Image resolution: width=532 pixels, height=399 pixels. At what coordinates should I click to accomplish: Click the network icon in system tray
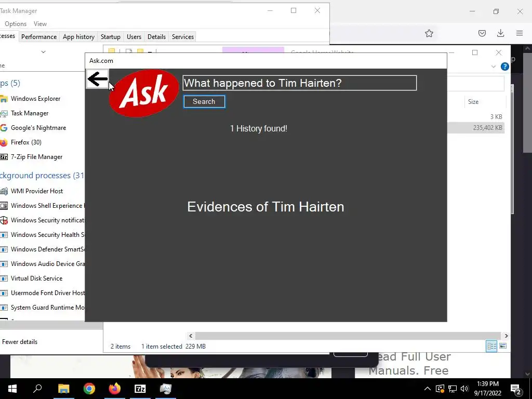453,389
